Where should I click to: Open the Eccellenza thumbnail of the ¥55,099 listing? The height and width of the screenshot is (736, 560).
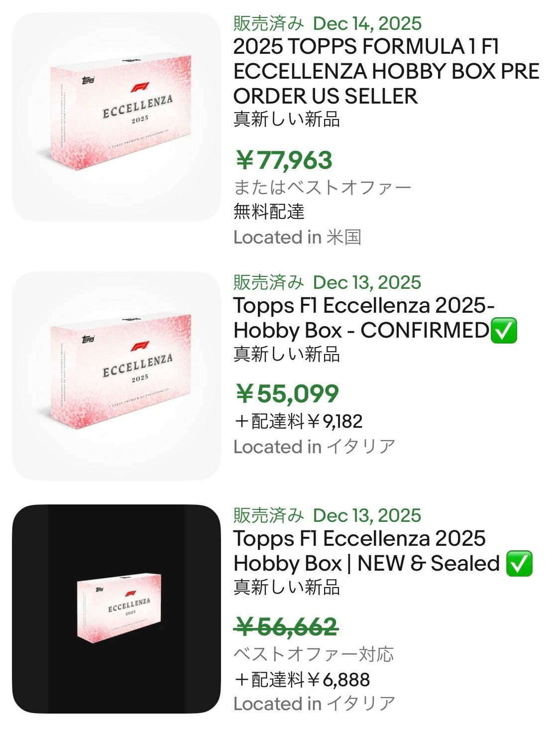click(x=116, y=376)
